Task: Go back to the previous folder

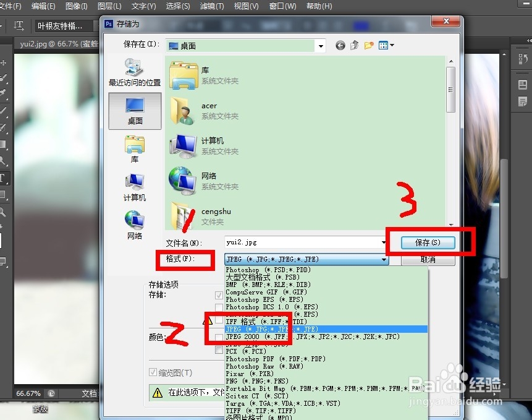Action: click(340, 45)
